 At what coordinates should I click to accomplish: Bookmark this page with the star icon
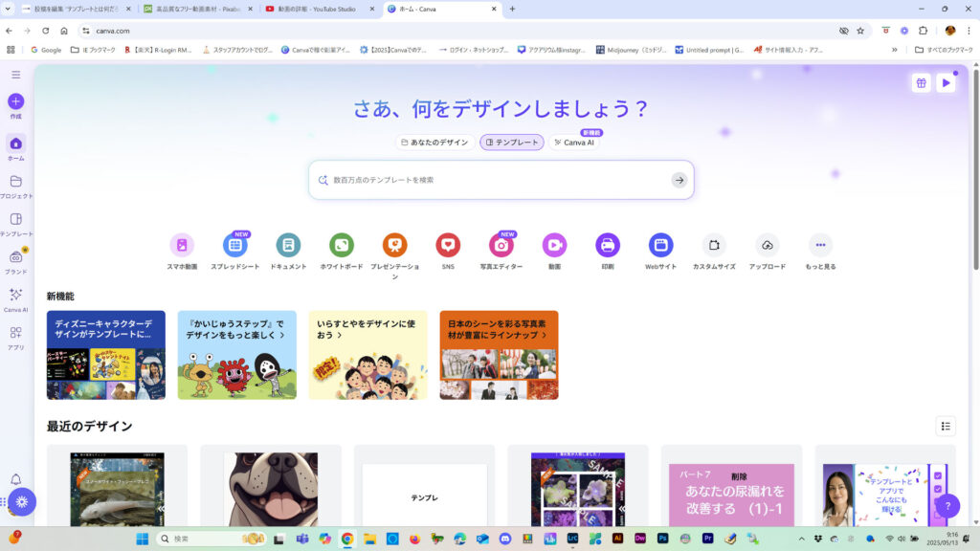tap(860, 31)
